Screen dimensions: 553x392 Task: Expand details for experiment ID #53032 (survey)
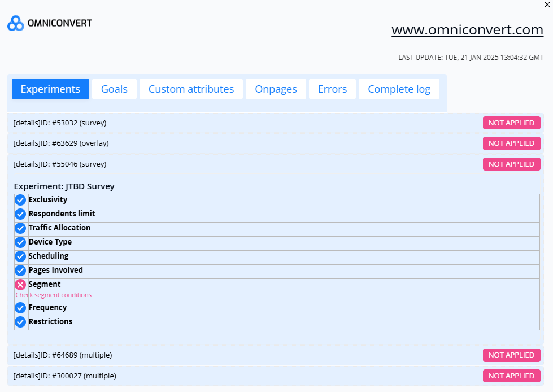(x=28, y=123)
